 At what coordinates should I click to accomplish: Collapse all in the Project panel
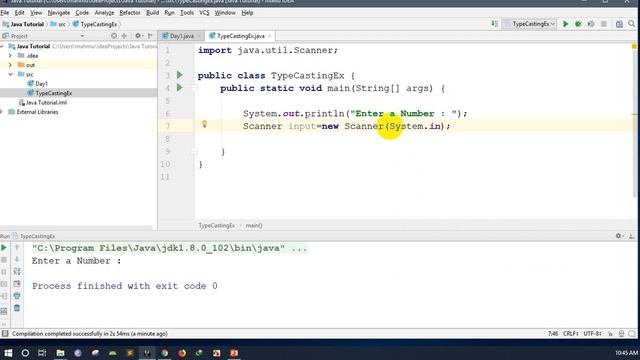click(x=124, y=36)
